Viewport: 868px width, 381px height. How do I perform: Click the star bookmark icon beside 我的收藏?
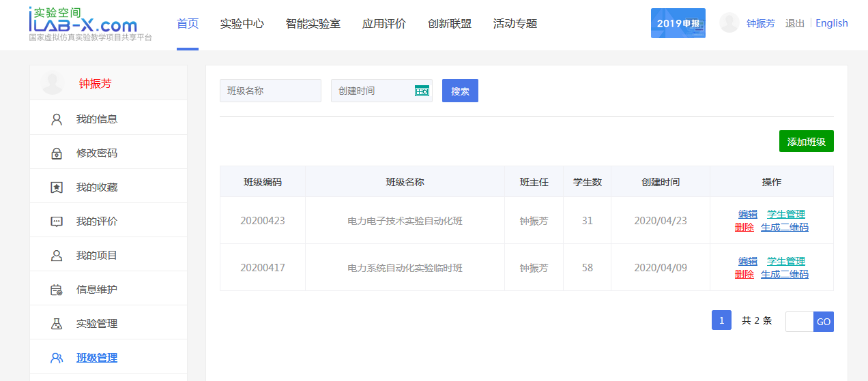pyautogui.click(x=57, y=187)
